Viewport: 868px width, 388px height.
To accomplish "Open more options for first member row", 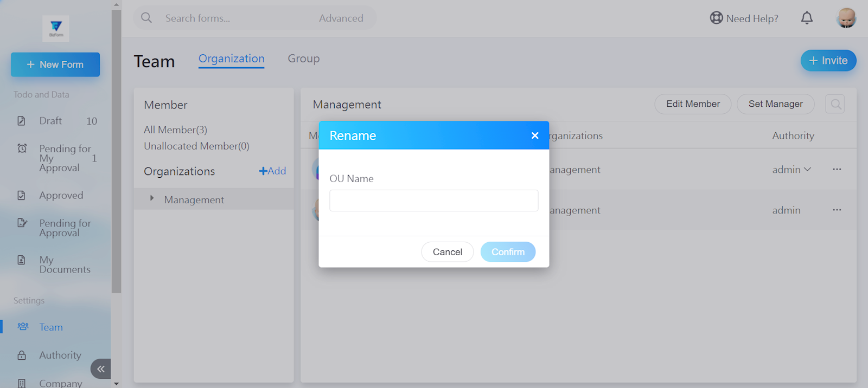I will [837, 170].
